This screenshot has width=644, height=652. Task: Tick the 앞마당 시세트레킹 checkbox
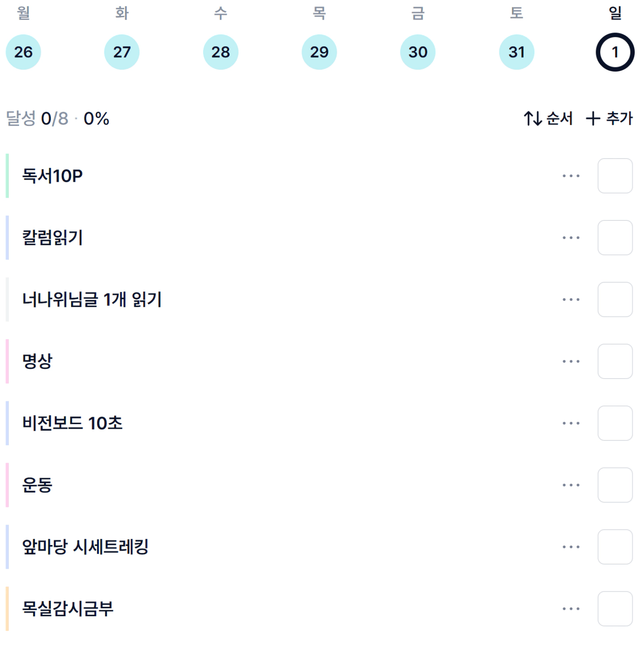[x=615, y=547]
